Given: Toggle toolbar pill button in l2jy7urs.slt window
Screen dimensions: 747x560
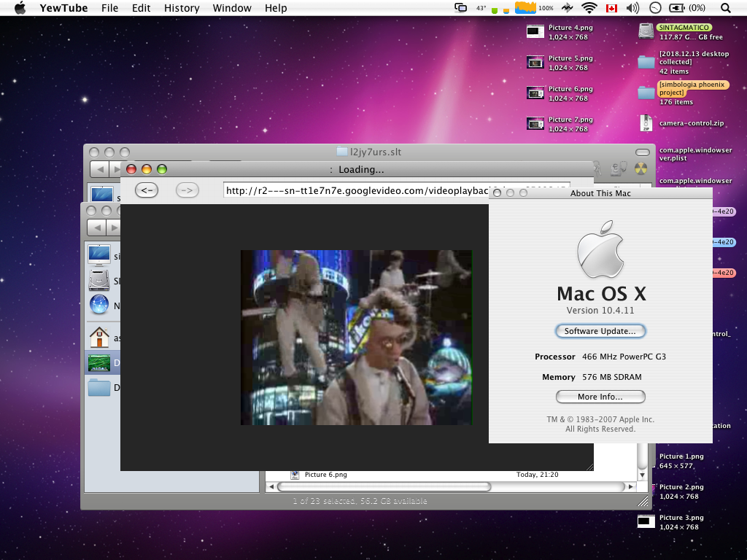Looking at the screenshot, I should pos(643,152).
